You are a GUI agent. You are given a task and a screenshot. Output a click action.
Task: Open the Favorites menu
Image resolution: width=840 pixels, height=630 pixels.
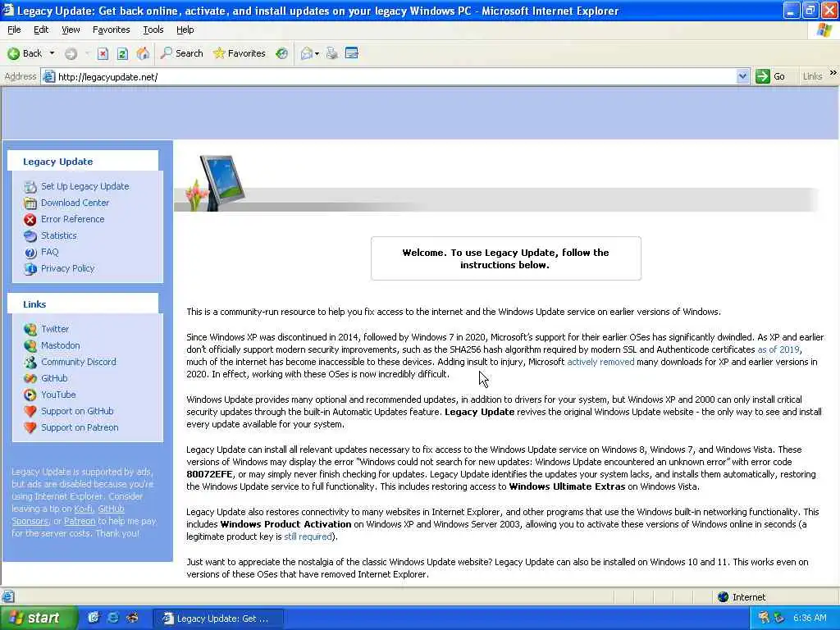[112, 30]
